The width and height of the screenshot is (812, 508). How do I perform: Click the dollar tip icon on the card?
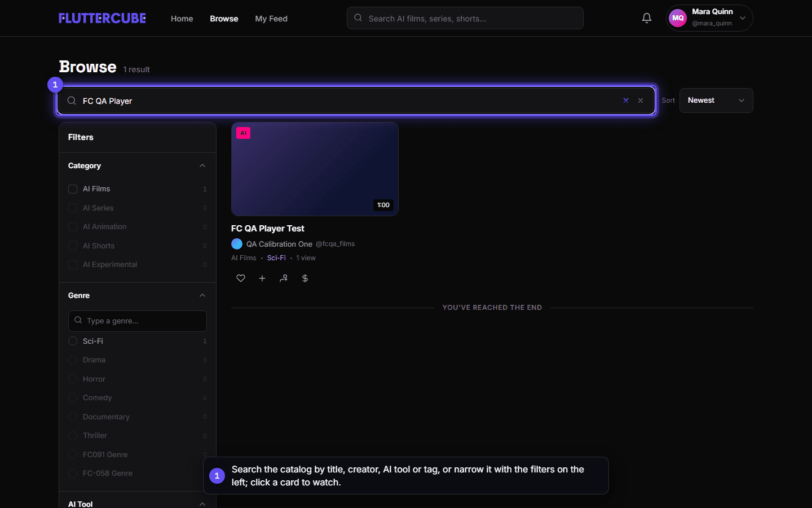(x=305, y=278)
